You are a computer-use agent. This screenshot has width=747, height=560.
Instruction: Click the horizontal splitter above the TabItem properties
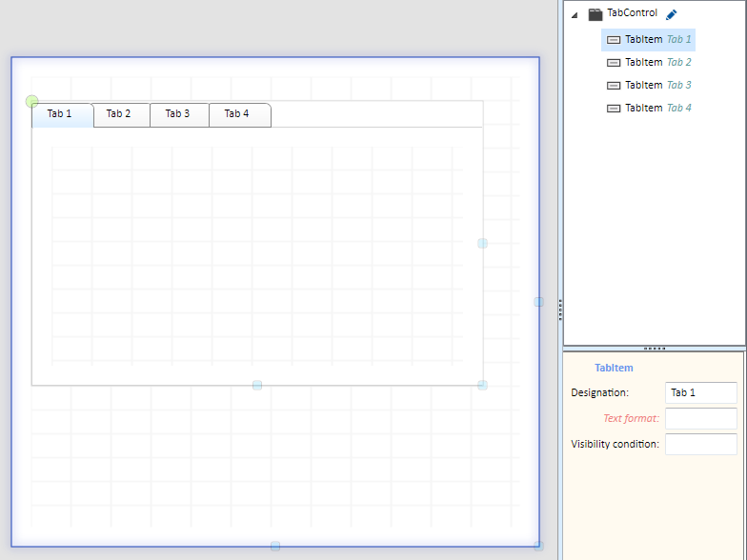click(655, 349)
